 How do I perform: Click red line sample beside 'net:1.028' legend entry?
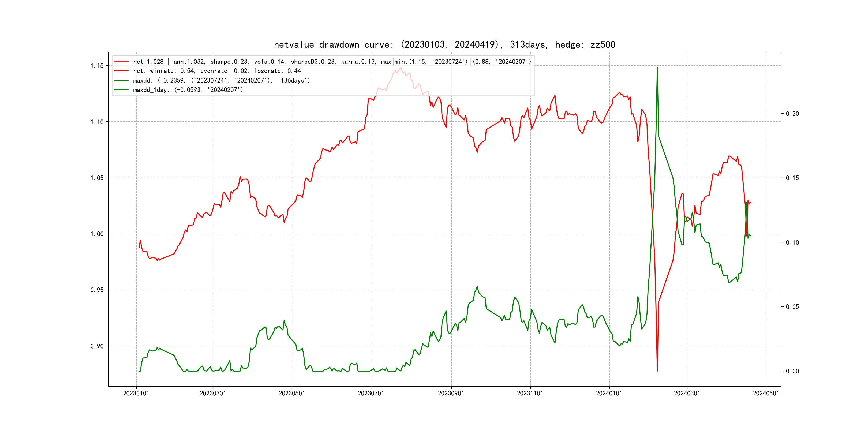(121, 62)
